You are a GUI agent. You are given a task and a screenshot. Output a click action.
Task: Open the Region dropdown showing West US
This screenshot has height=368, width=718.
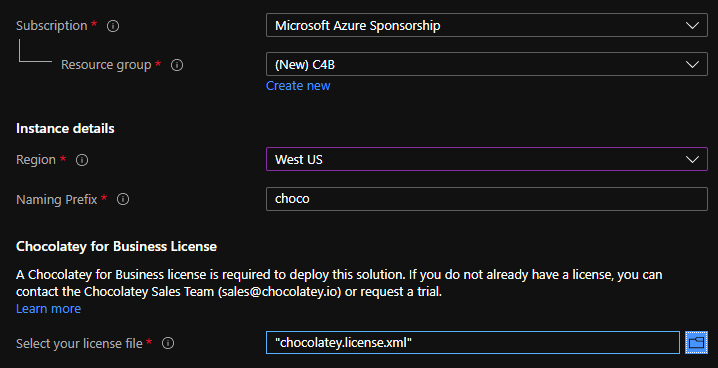(486, 159)
